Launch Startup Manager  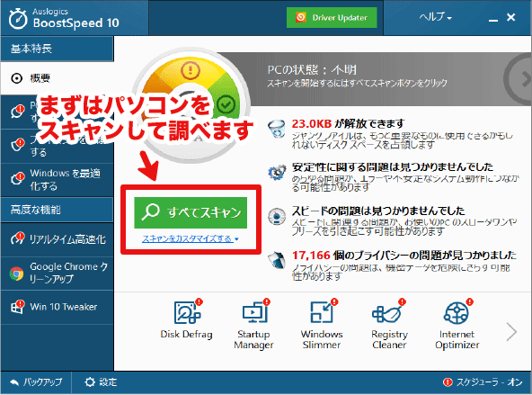pyautogui.click(x=253, y=324)
